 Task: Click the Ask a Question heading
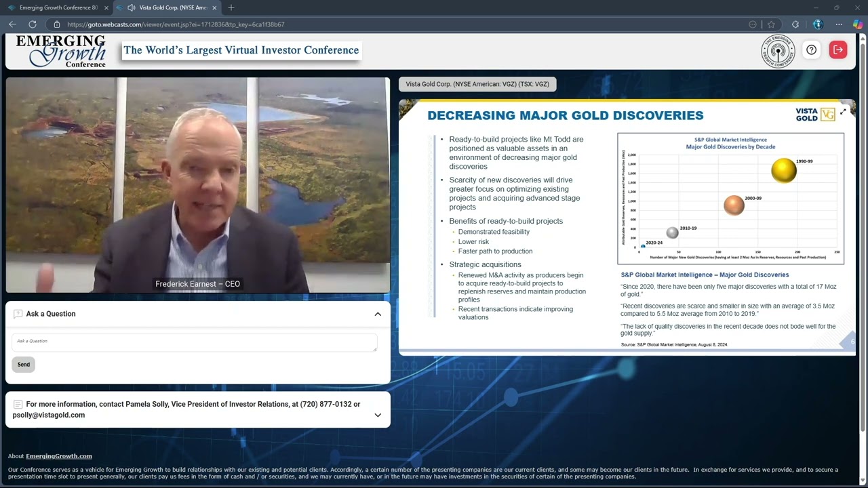point(51,314)
